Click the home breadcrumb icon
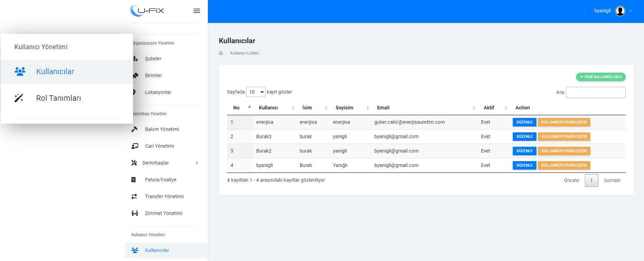The width and height of the screenshot is (644, 261). [221, 53]
